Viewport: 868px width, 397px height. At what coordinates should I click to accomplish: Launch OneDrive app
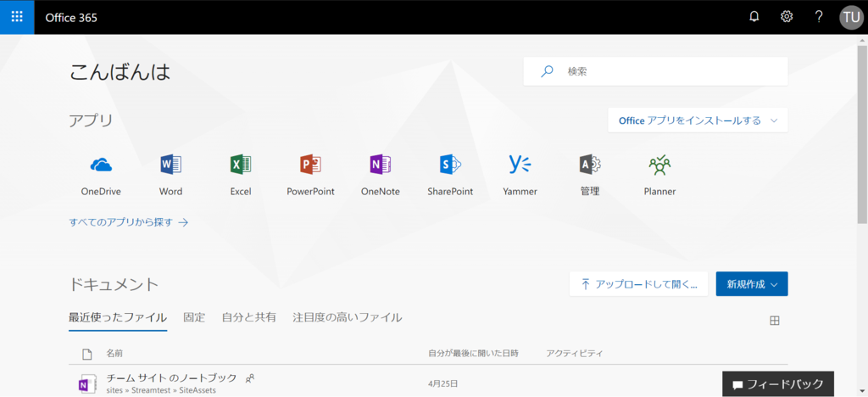[x=101, y=176]
